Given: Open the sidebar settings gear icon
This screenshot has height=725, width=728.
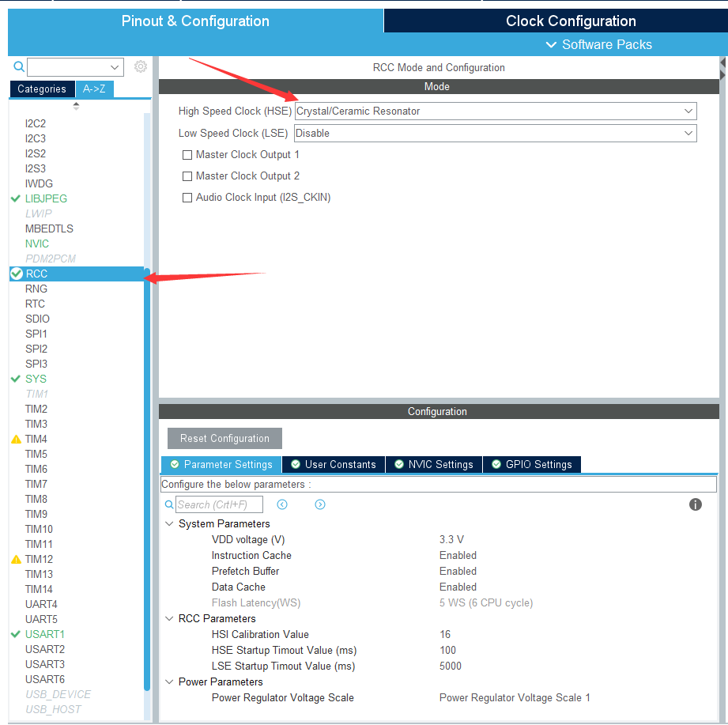Looking at the screenshot, I should pos(141,66).
